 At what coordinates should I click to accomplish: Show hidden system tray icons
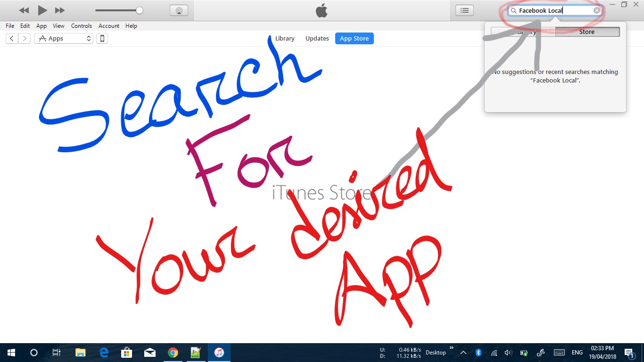click(463, 353)
